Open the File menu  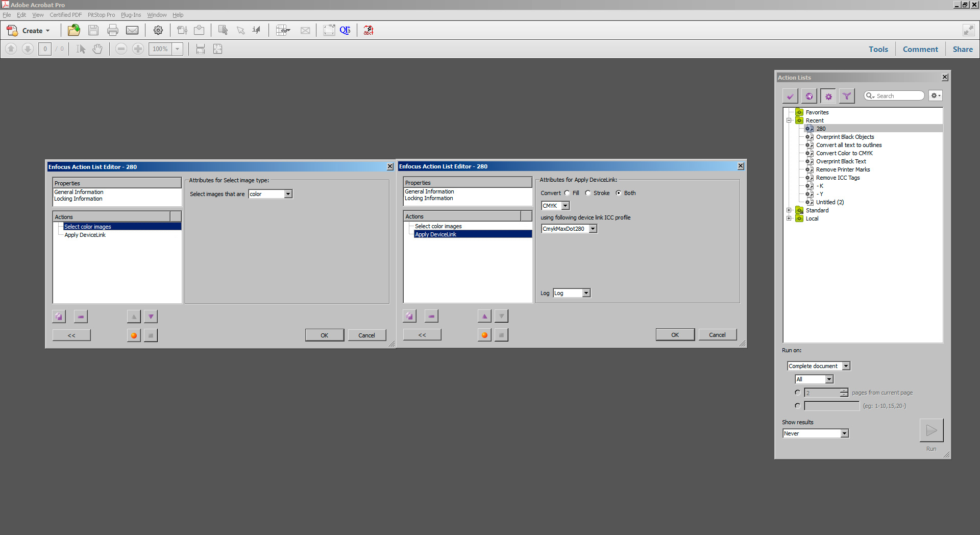[7, 15]
